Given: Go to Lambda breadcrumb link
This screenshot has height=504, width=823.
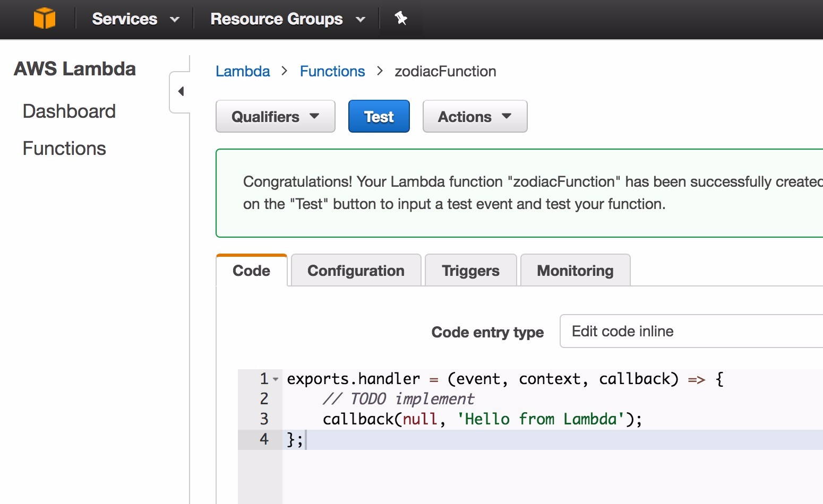Looking at the screenshot, I should 243,71.
